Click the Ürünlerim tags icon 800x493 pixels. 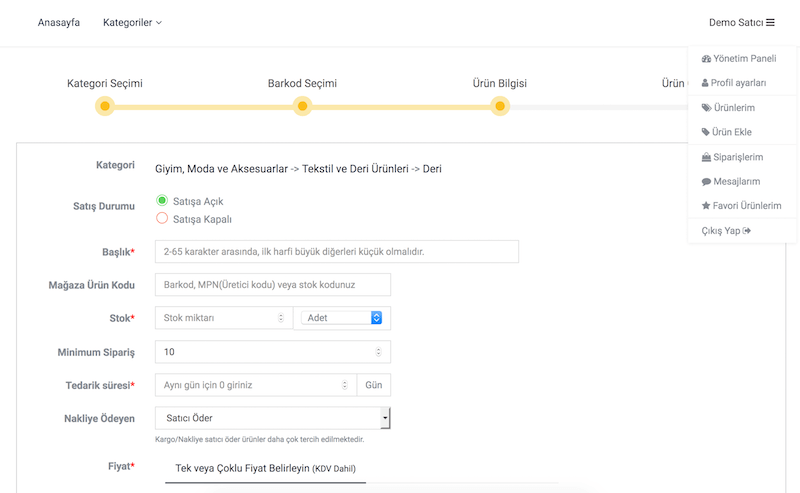coord(706,108)
